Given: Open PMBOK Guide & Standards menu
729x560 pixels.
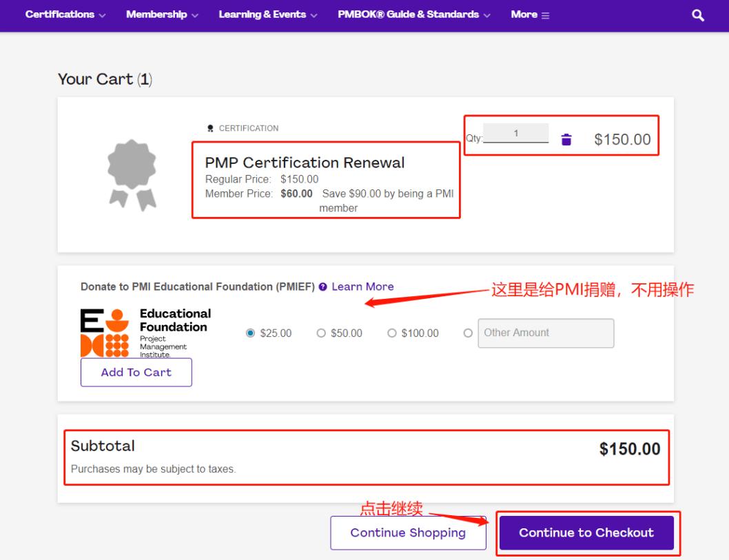Looking at the screenshot, I should point(414,15).
